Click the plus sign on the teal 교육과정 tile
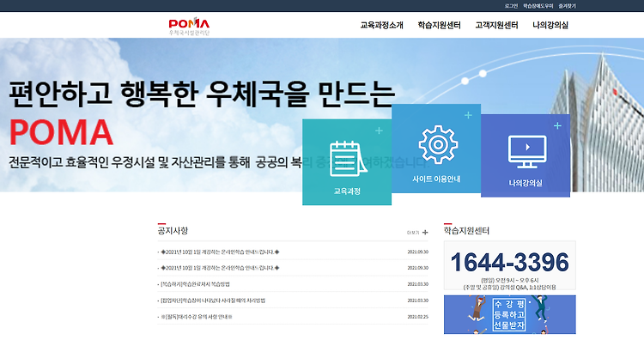This screenshot has width=644, height=346. tap(379, 131)
